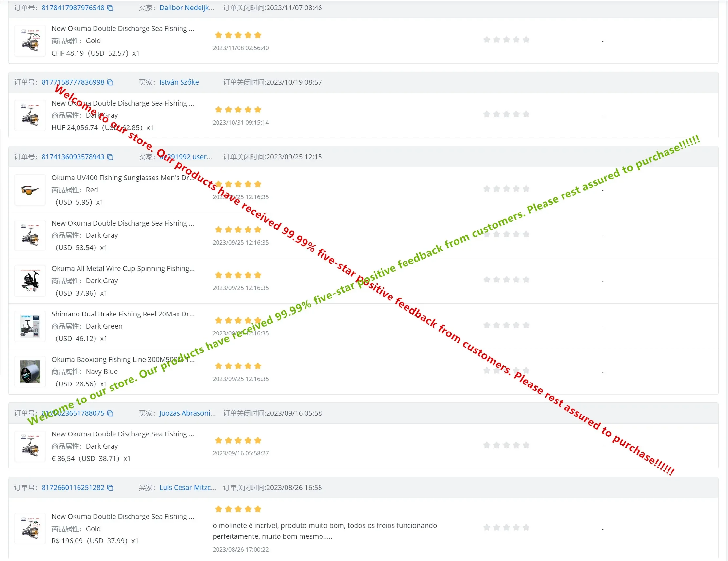Viewport: 728px width, 561px height.
Task: Open the All Metal Wire Cup reel thumbnail
Action: coord(30,281)
